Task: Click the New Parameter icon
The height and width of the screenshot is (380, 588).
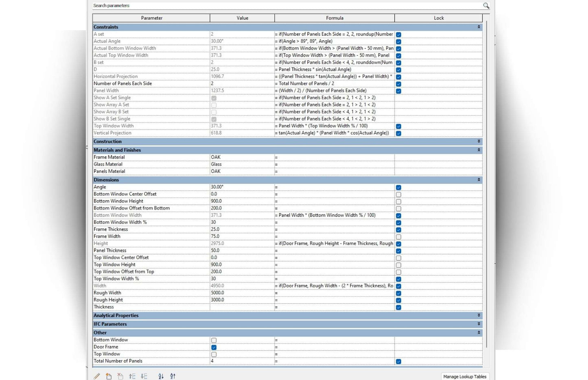Action: coord(109,376)
